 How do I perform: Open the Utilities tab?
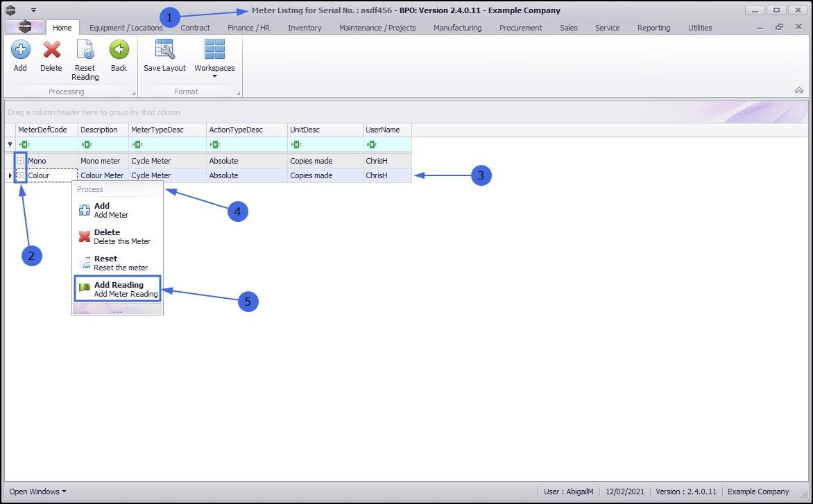pyautogui.click(x=700, y=28)
